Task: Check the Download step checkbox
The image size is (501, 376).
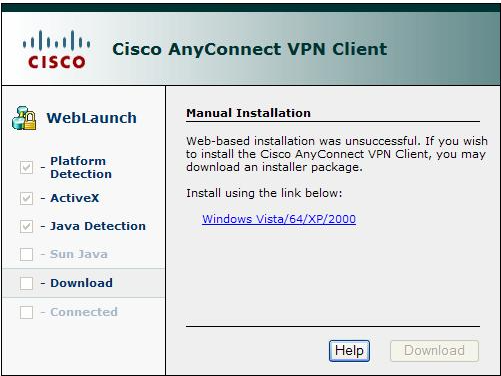Action: pos(26,283)
